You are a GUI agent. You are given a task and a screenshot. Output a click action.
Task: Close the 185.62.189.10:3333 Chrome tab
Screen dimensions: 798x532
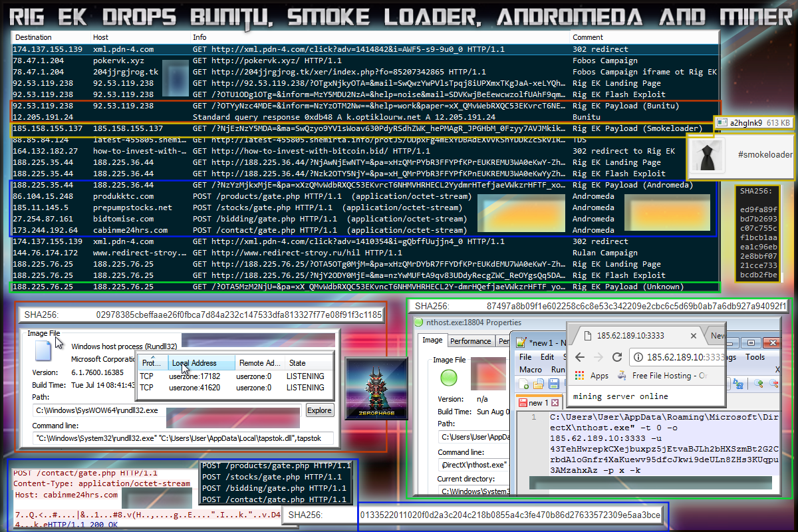tap(692, 336)
